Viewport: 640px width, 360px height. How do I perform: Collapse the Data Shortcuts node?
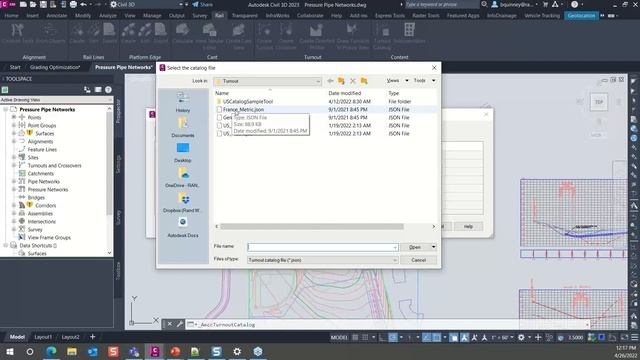click(6, 245)
